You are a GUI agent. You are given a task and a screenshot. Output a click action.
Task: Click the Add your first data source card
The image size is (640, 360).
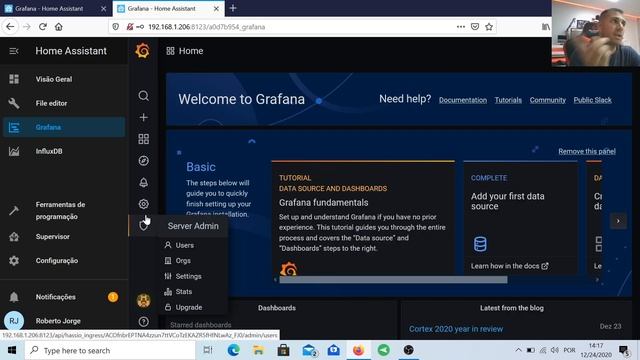click(520, 218)
